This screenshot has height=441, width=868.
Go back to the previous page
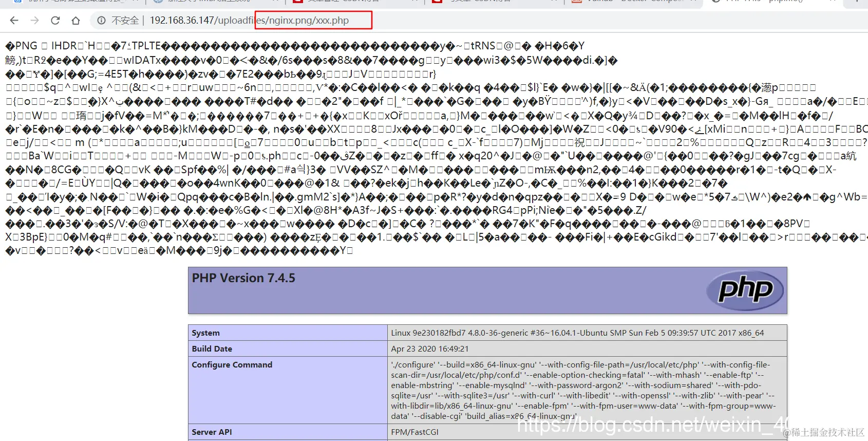[14, 21]
